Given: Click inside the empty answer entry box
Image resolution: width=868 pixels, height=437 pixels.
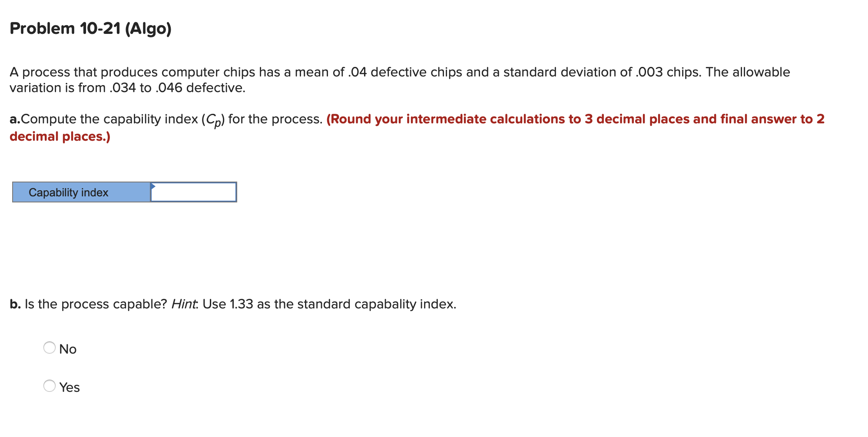Looking at the screenshot, I should click(x=193, y=192).
